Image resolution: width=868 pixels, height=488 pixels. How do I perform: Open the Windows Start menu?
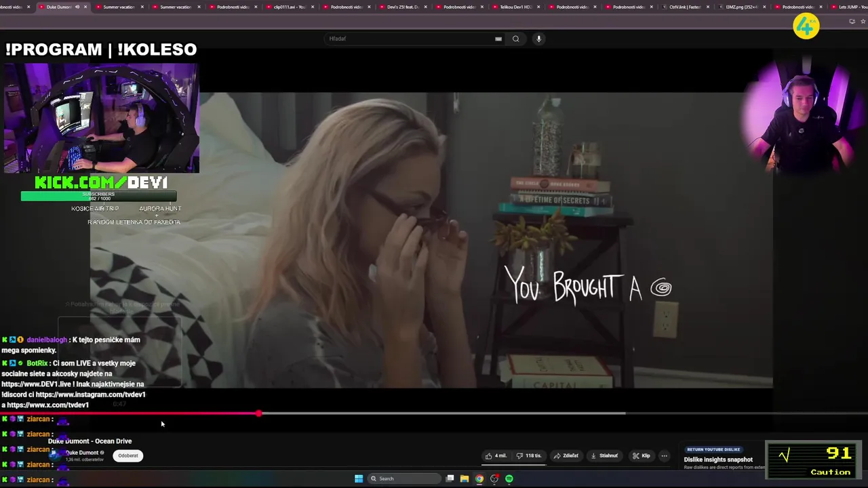point(359,479)
